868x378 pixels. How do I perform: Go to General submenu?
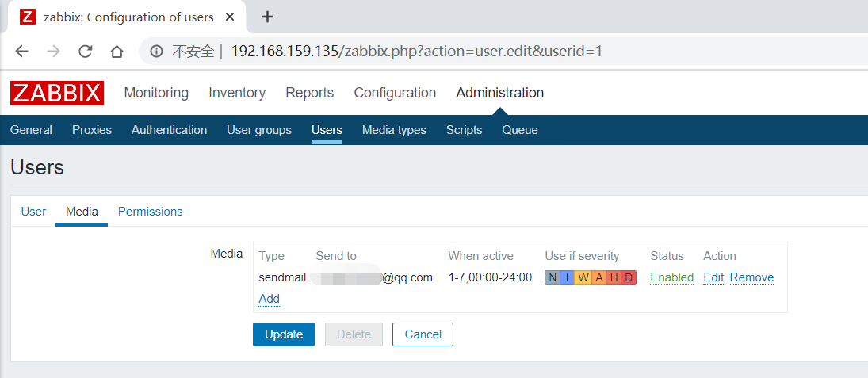(x=31, y=130)
